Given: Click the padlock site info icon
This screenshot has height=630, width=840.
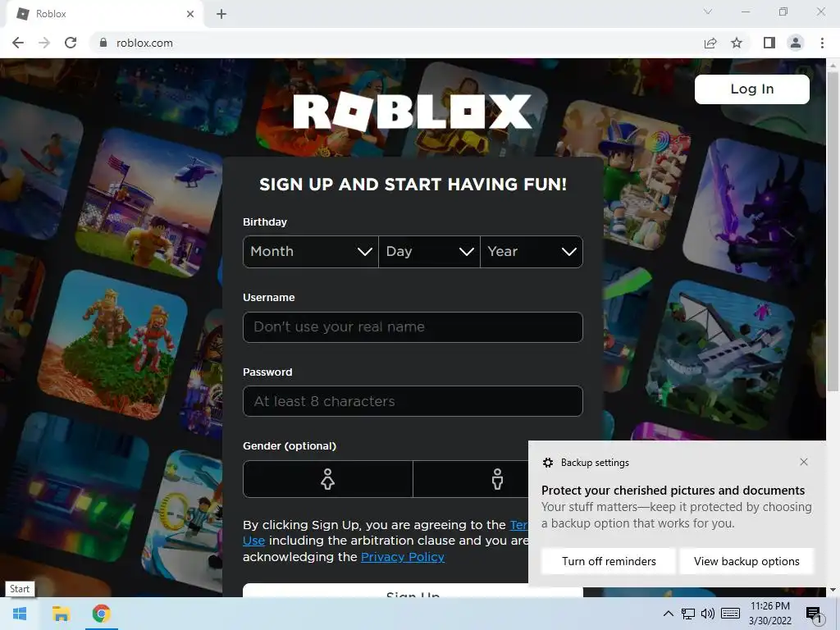Looking at the screenshot, I should 103,43.
